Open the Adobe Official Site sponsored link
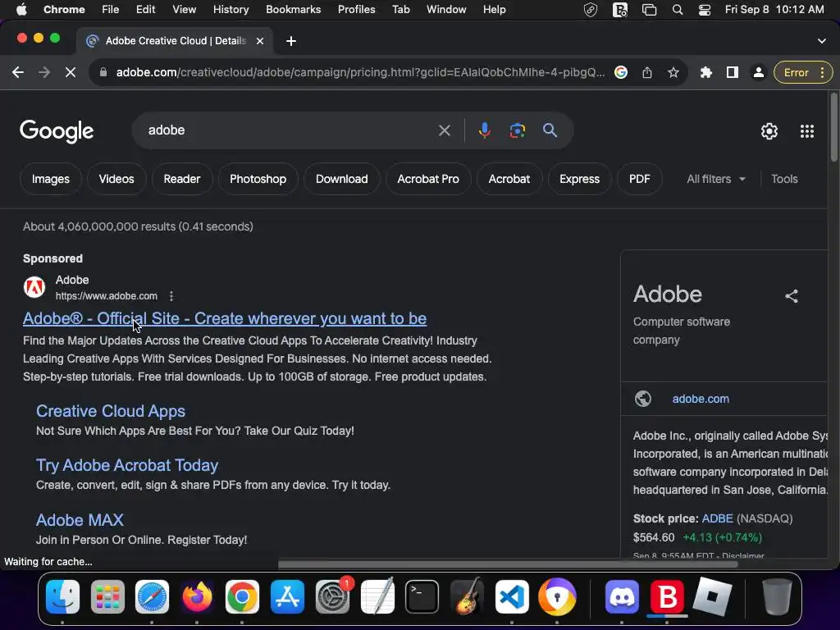This screenshot has height=630, width=840. coord(225,318)
